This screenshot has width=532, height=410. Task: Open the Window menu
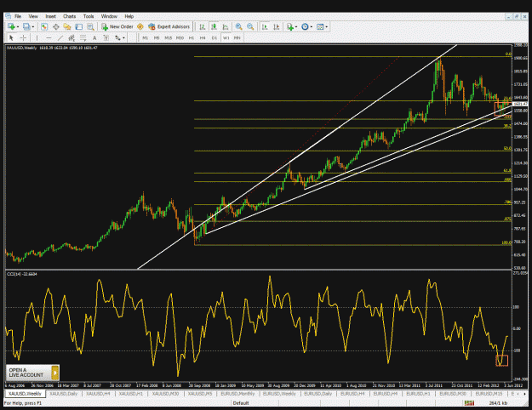pyautogui.click(x=109, y=16)
